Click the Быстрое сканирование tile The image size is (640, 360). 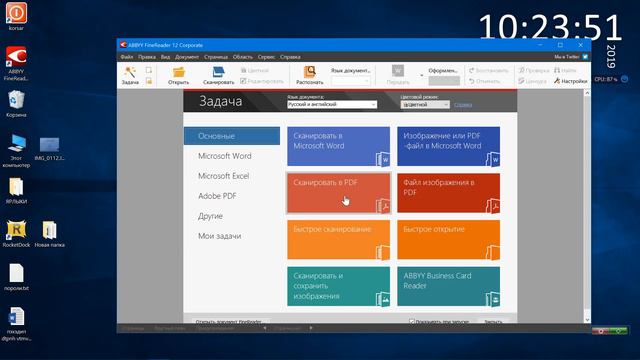coord(338,240)
